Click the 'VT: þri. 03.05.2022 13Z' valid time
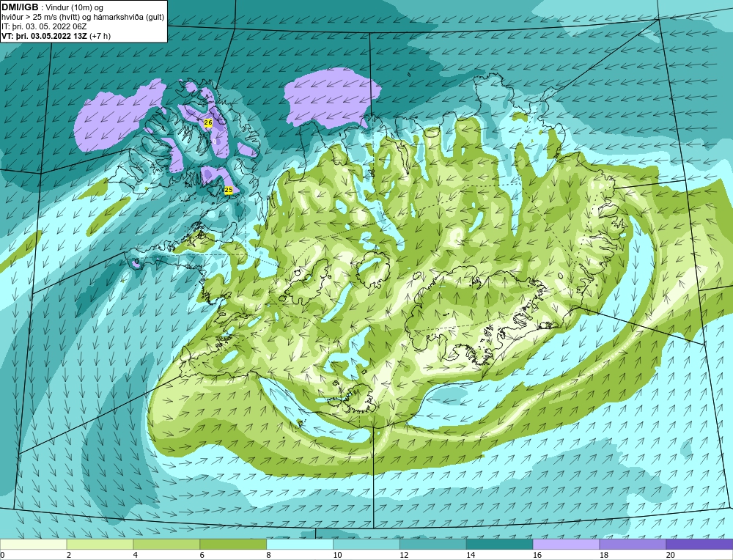The height and width of the screenshot is (560, 733). tap(45, 36)
